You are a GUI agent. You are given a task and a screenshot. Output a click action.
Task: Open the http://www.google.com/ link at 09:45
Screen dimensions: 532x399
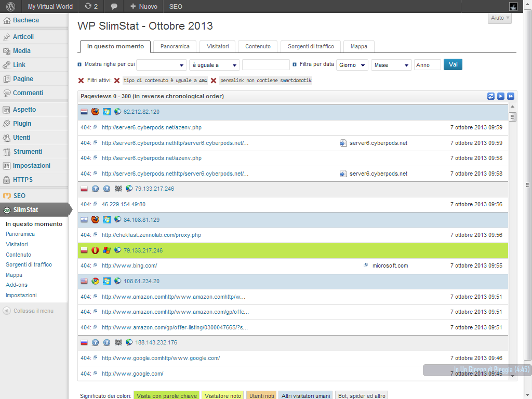coord(132,374)
